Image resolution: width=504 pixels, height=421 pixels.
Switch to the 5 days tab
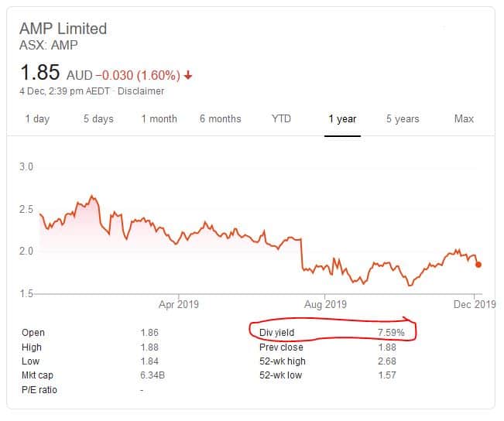98,119
